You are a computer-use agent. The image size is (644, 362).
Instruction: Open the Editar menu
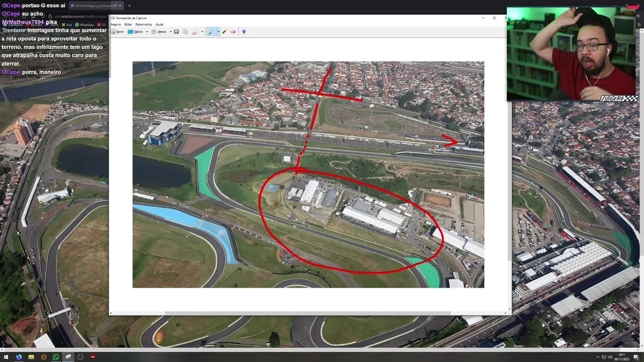coord(128,24)
